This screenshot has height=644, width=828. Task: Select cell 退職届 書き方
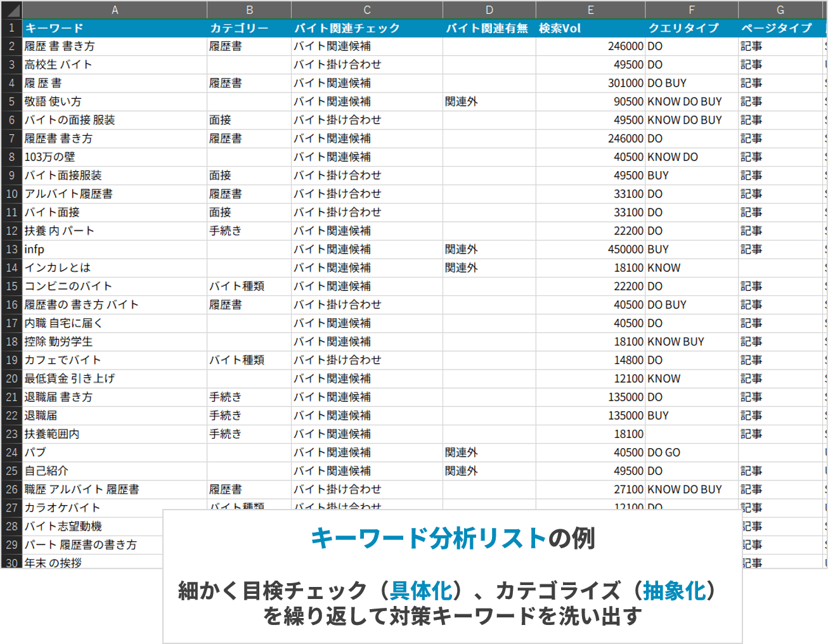[x=115, y=397]
